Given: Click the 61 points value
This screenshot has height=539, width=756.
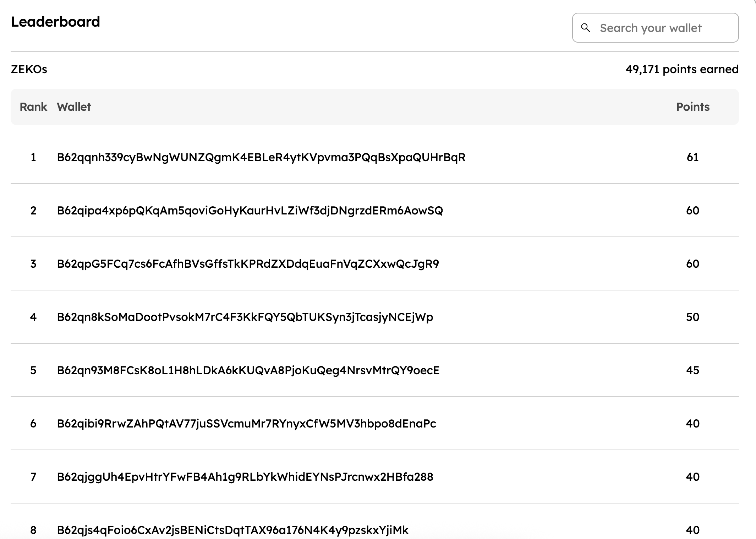Looking at the screenshot, I should click(x=692, y=157).
